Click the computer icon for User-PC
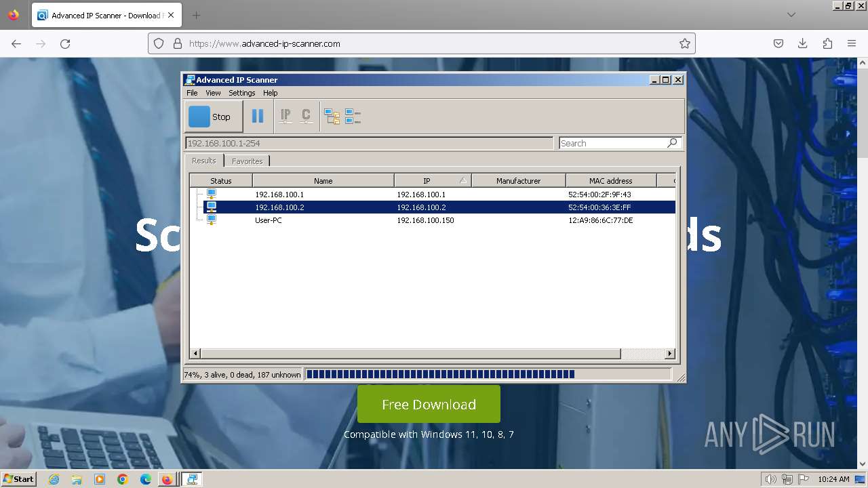Screen dimensions: 868x488 pos(212,220)
